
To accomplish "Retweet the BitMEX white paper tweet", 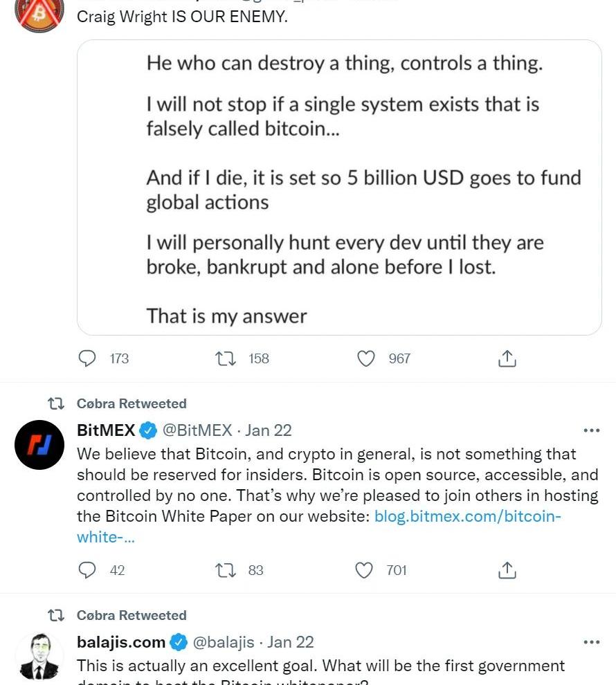I will pos(226,570).
